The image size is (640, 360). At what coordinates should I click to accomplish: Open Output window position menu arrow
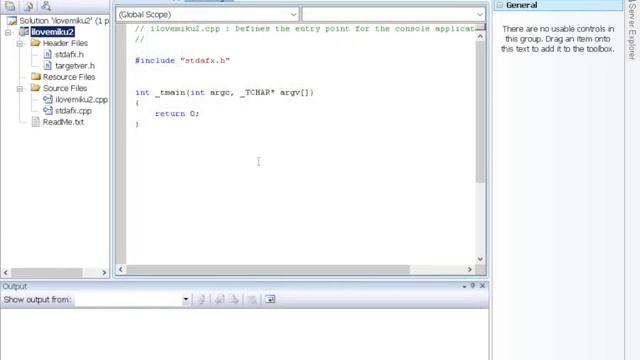tap(464, 287)
